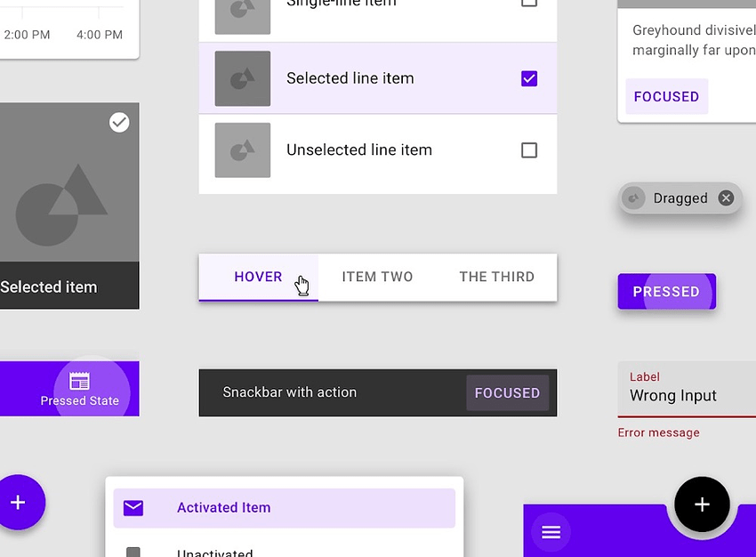Click FOCUSED action in the snackbar
756x557 pixels.
click(x=507, y=393)
